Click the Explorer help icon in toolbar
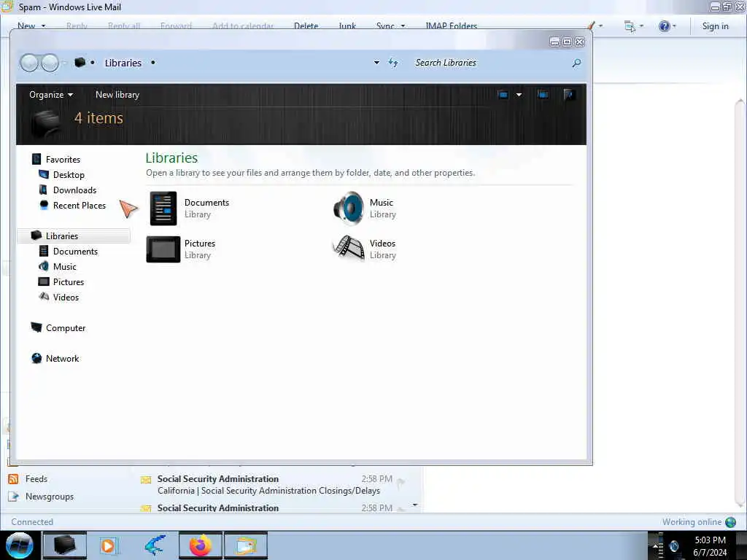 (x=568, y=95)
